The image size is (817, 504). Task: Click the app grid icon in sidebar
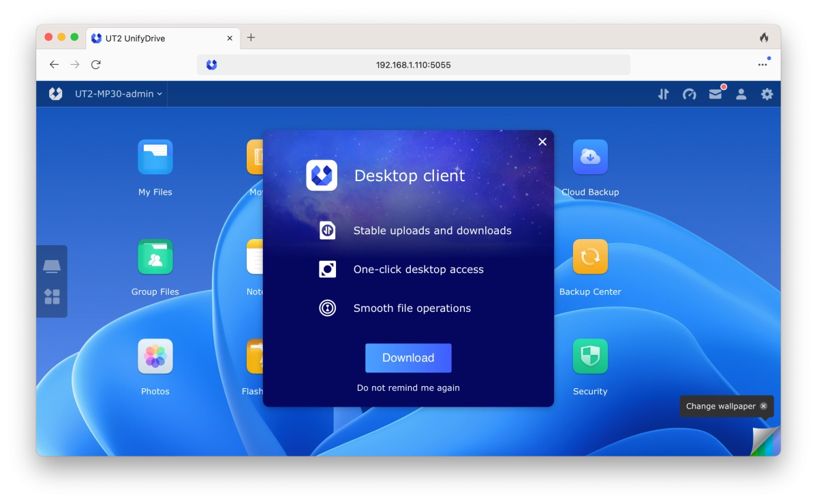(x=52, y=297)
